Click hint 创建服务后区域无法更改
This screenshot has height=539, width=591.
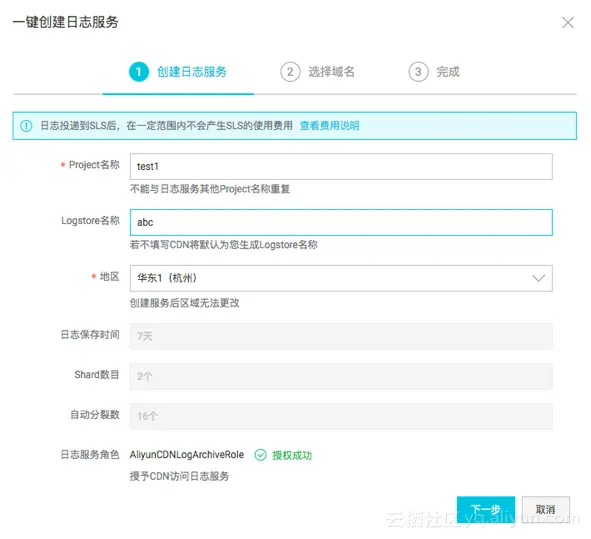(185, 303)
